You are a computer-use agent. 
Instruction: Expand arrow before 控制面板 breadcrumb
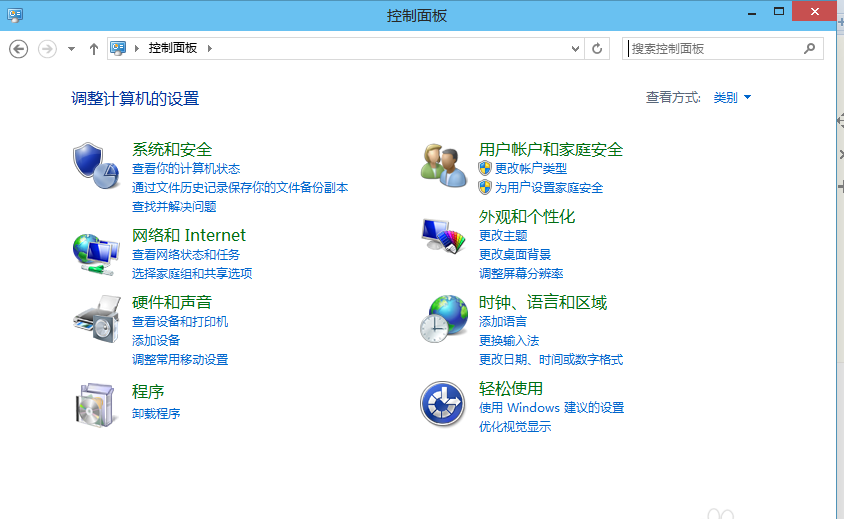(137, 48)
